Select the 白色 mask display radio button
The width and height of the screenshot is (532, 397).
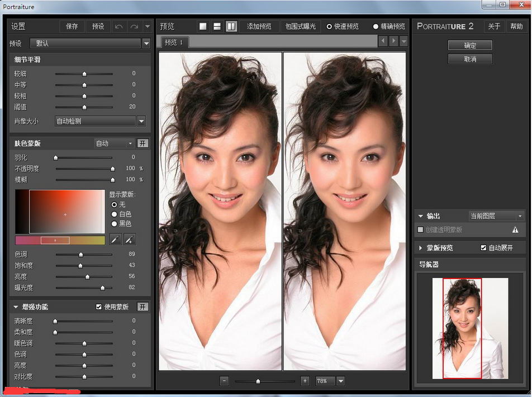click(115, 214)
